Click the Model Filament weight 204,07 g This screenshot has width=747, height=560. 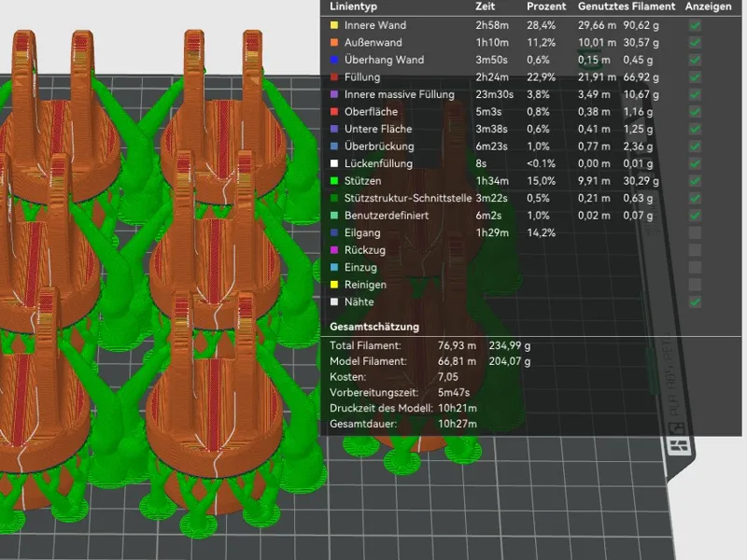(509, 361)
